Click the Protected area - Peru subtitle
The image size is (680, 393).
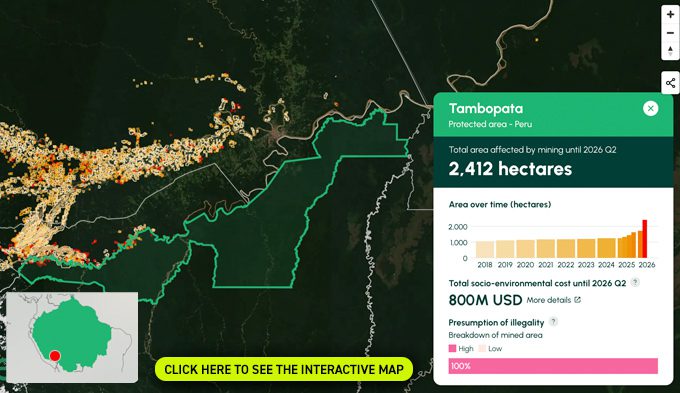[490, 124]
